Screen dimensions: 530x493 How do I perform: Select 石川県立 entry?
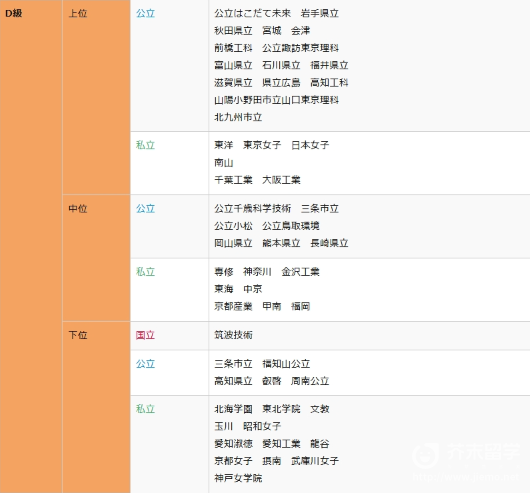[x=281, y=65]
